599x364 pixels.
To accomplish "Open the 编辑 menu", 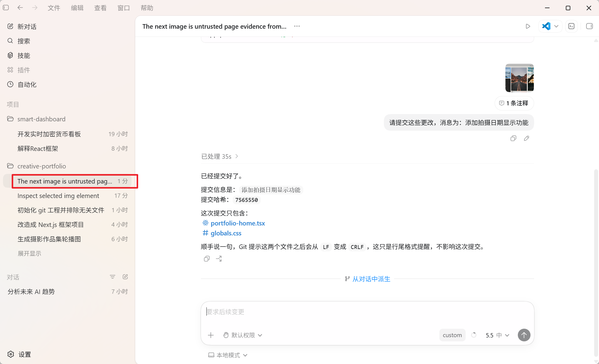I will 77,8.
